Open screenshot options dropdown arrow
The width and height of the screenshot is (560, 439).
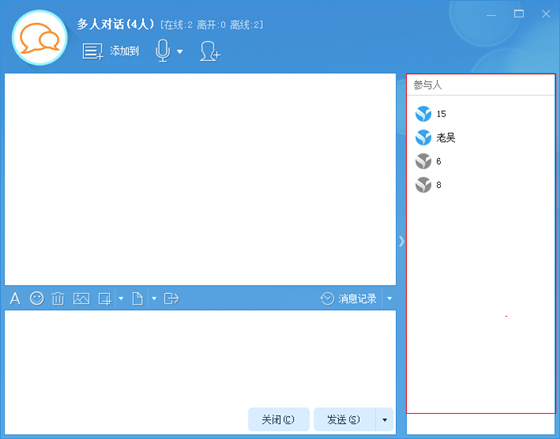121,298
